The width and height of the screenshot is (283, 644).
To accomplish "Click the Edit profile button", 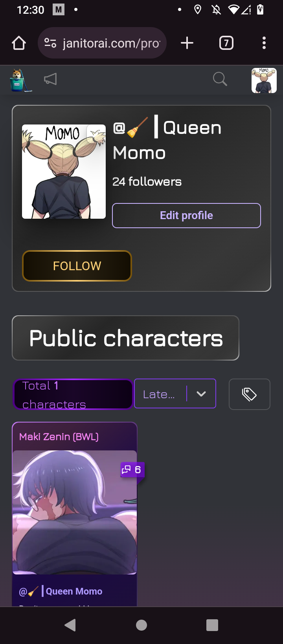I will [186, 216].
